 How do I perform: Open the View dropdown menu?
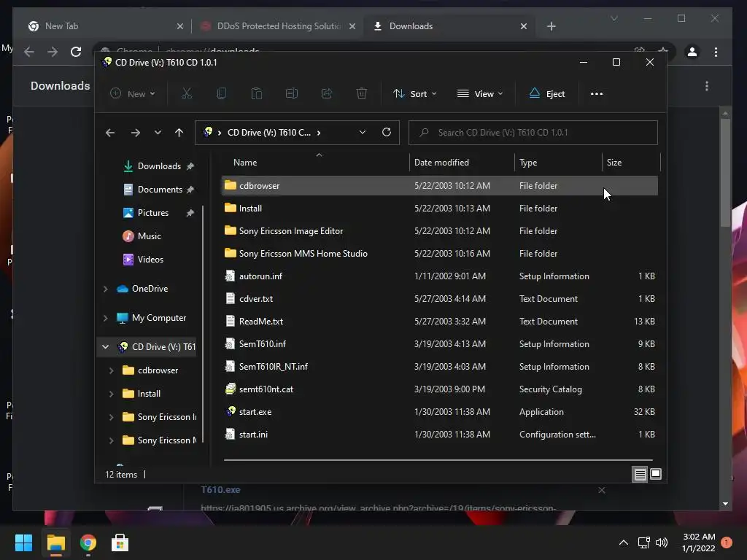coord(480,94)
